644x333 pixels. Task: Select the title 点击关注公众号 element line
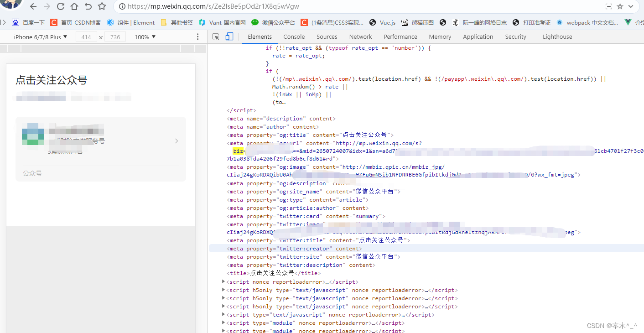pyautogui.click(x=274, y=273)
